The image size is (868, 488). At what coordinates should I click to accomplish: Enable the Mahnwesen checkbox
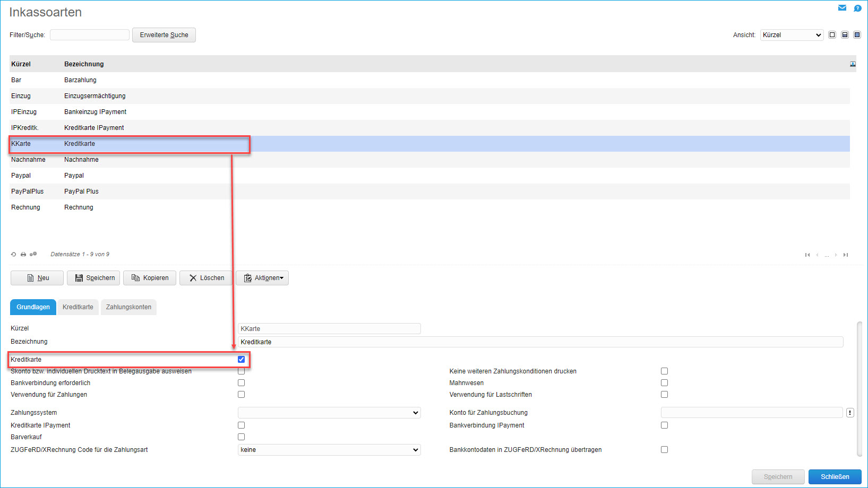point(664,383)
